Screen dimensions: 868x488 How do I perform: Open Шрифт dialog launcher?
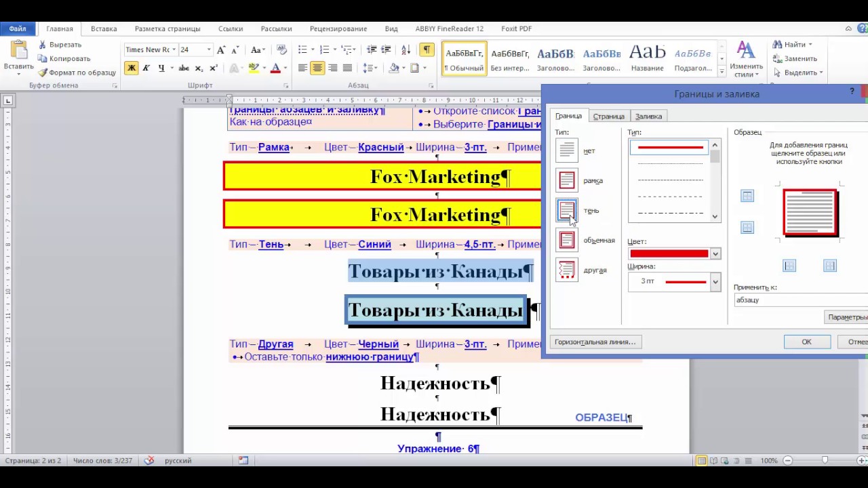[x=286, y=86]
